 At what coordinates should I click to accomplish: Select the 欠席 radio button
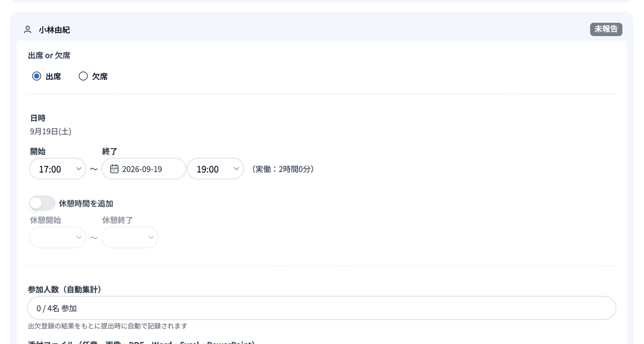[x=83, y=77]
